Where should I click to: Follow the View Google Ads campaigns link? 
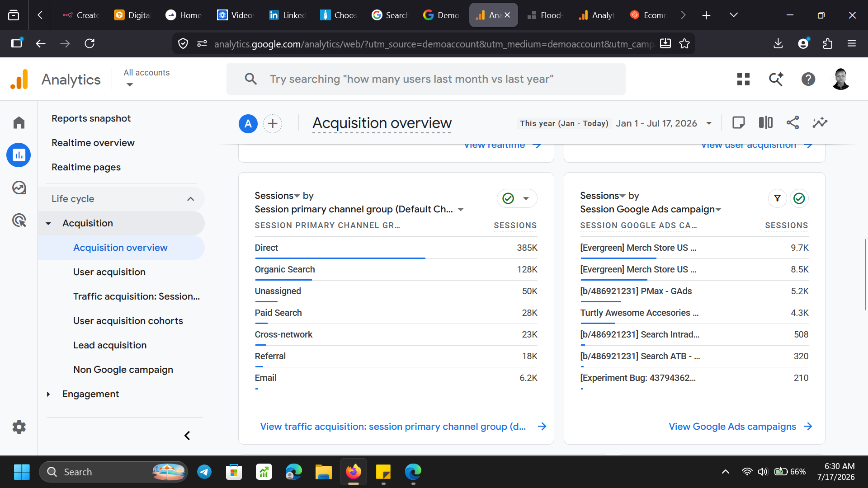click(x=741, y=427)
